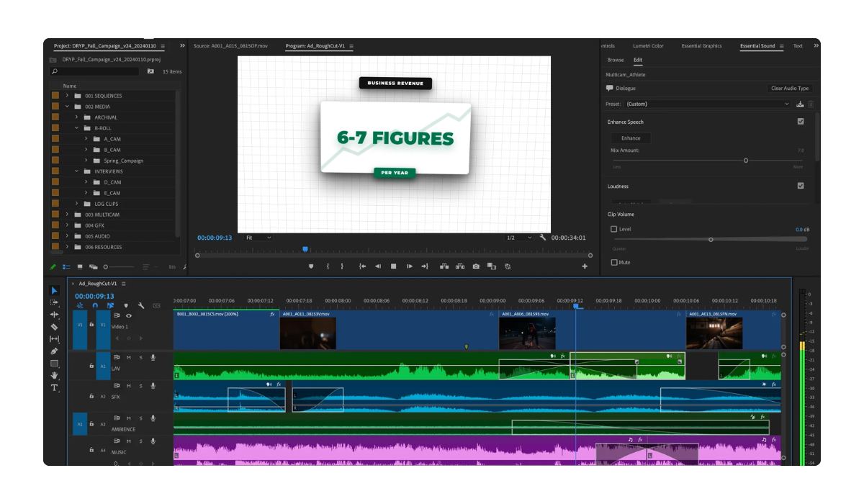Open Button Editor plus icon
This screenshot has height=504, width=864.
click(x=585, y=266)
